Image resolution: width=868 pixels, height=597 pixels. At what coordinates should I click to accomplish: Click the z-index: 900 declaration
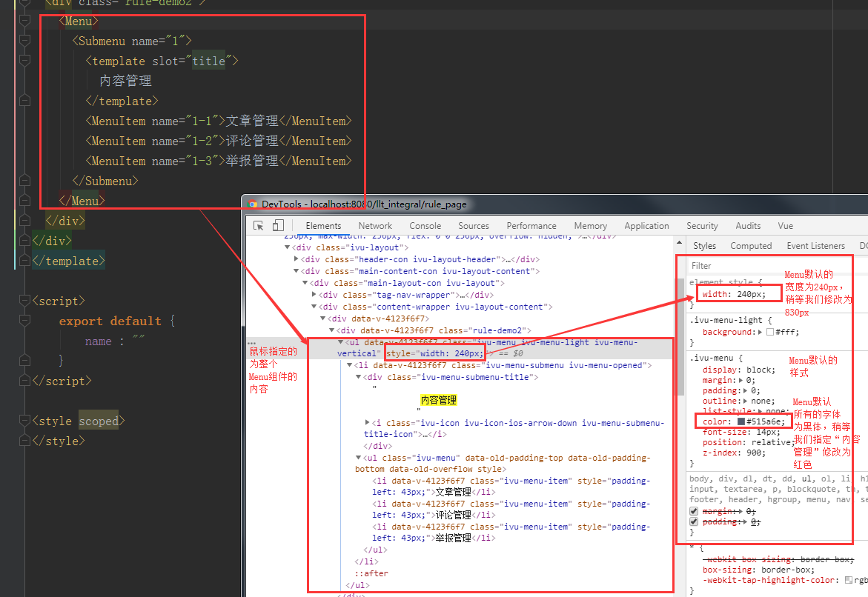(734, 453)
